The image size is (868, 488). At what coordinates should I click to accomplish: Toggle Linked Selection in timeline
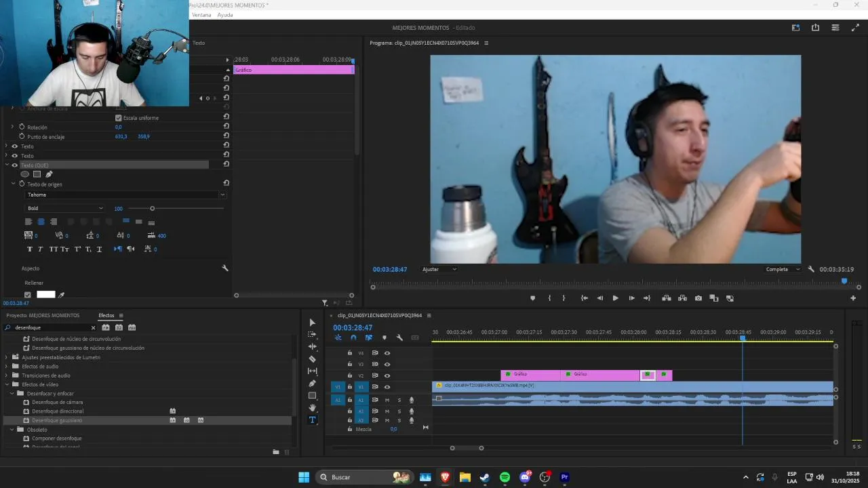pos(369,338)
